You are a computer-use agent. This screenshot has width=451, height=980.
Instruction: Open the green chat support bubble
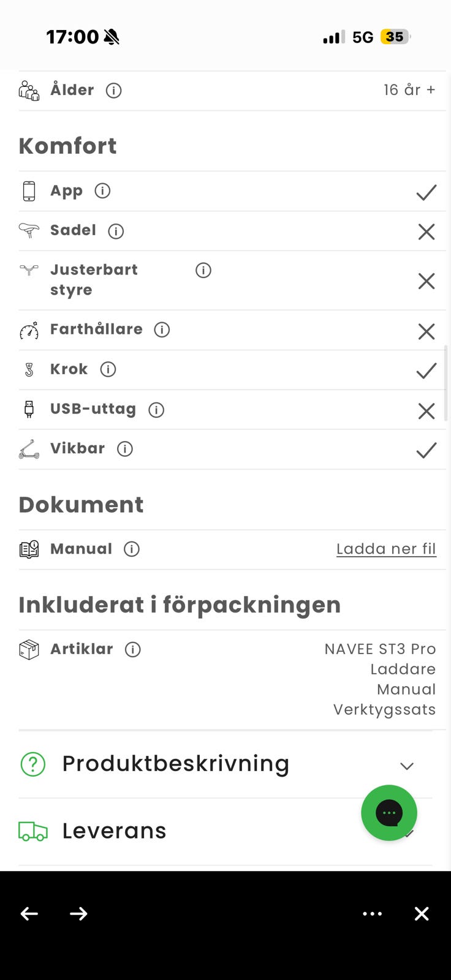pos(388,813)
